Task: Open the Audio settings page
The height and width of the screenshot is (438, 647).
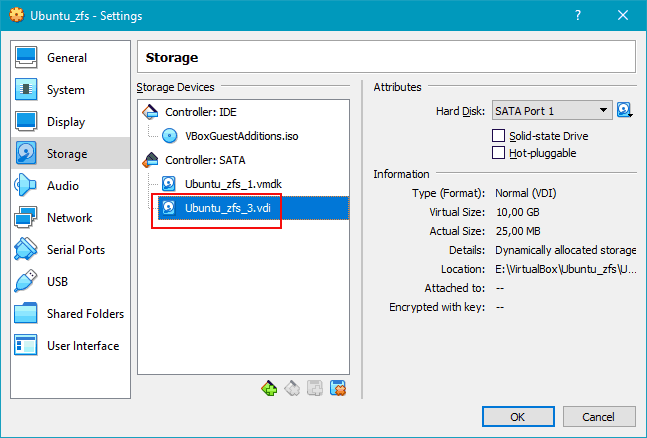Action: coord(70,185)
